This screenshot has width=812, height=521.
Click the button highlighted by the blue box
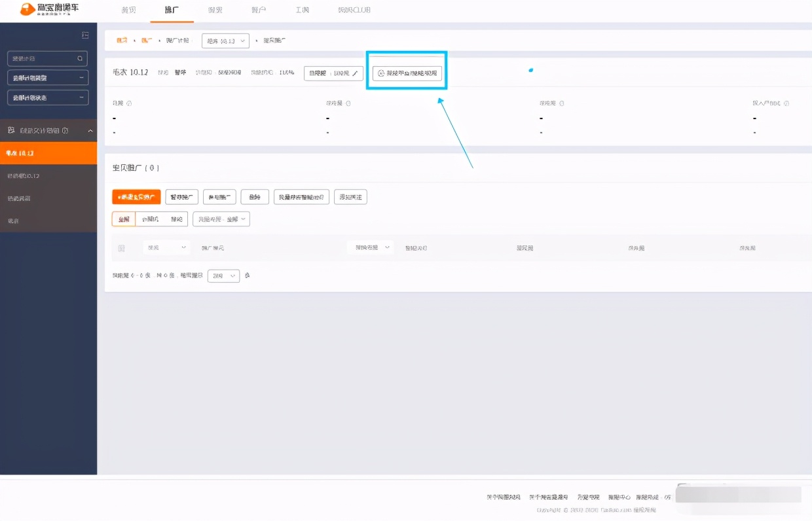pos(407,73)
